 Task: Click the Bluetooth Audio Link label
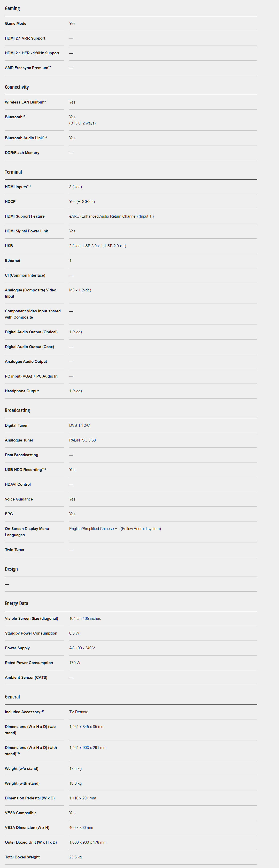(26, 138)
